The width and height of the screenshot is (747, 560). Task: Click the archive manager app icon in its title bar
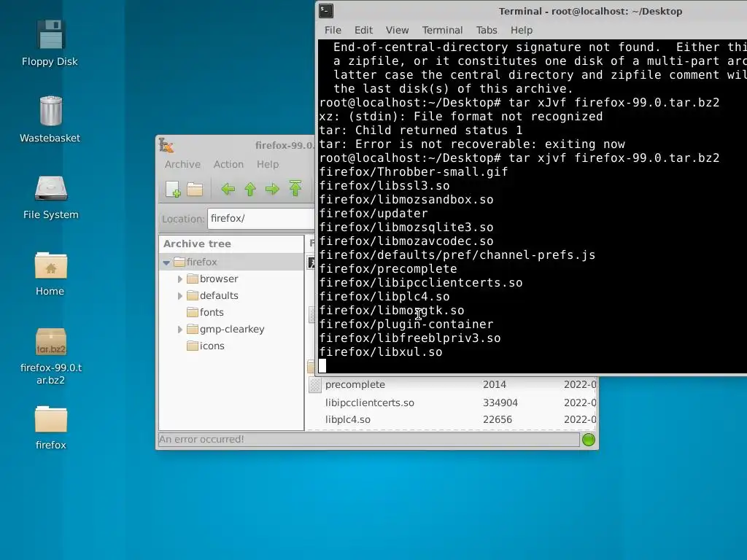click(166, 145)
